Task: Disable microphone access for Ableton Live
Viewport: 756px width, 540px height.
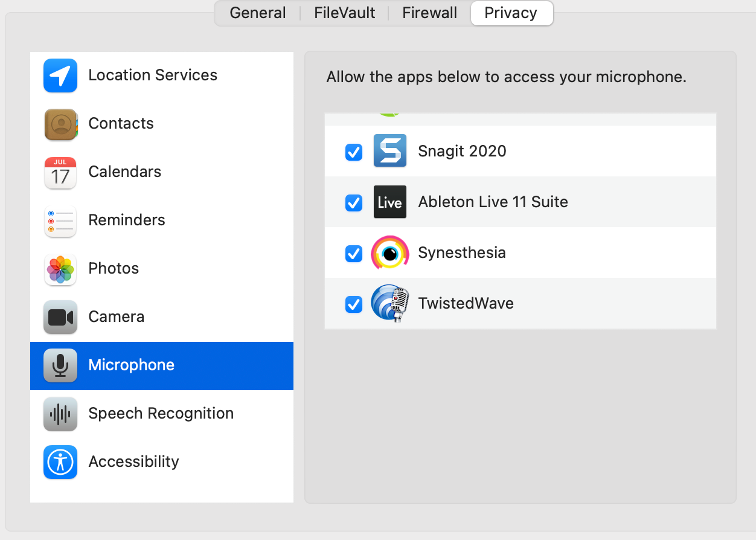Action: [x=354, y=203]
